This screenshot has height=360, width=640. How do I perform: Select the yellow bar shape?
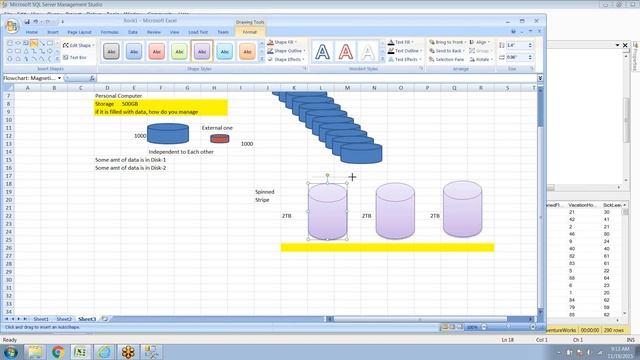387,247
